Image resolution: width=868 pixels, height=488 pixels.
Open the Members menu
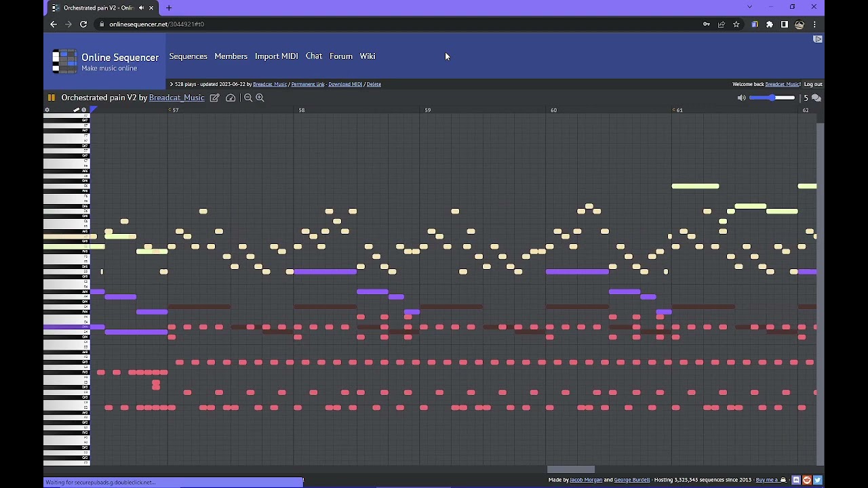[231, 56]
